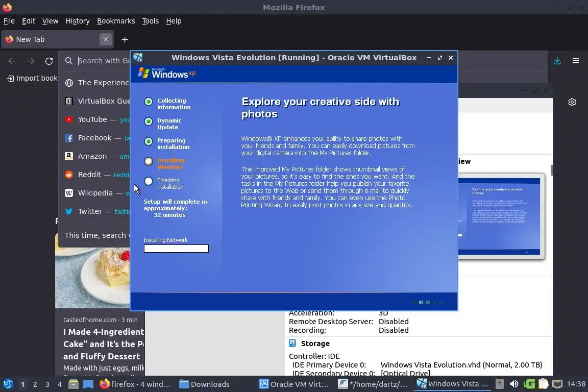Click the Windows XP logo in setup

point(167,73)
